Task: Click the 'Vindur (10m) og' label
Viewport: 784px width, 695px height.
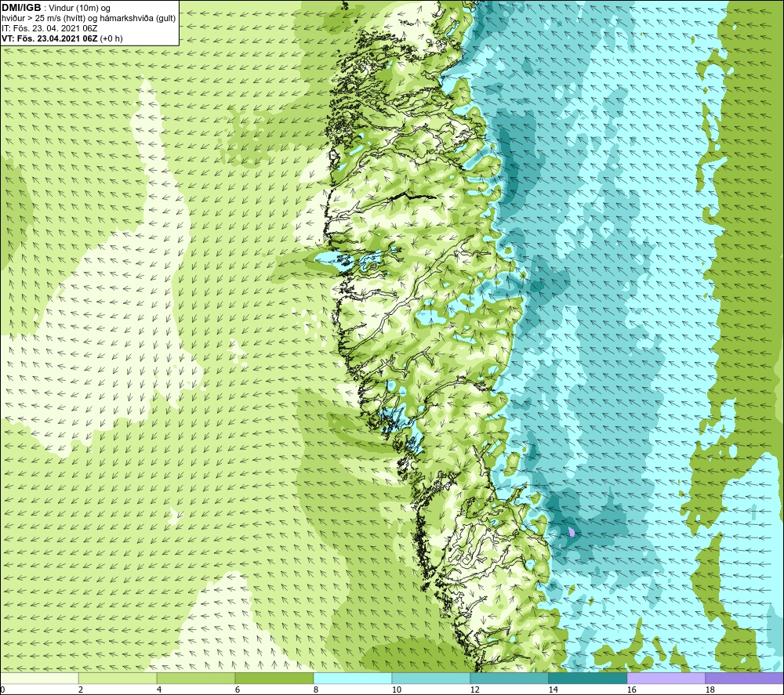Action: pyautogui.click(x=79, y=8)
